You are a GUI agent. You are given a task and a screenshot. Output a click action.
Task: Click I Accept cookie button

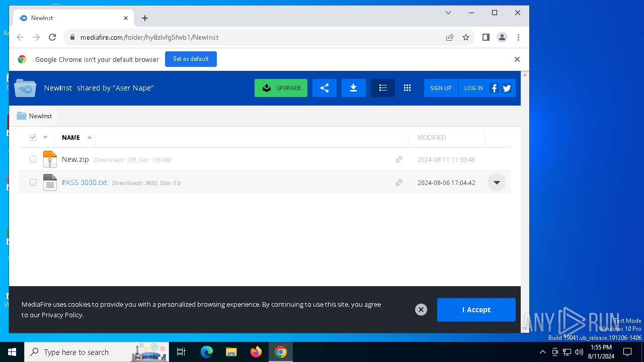476,310
